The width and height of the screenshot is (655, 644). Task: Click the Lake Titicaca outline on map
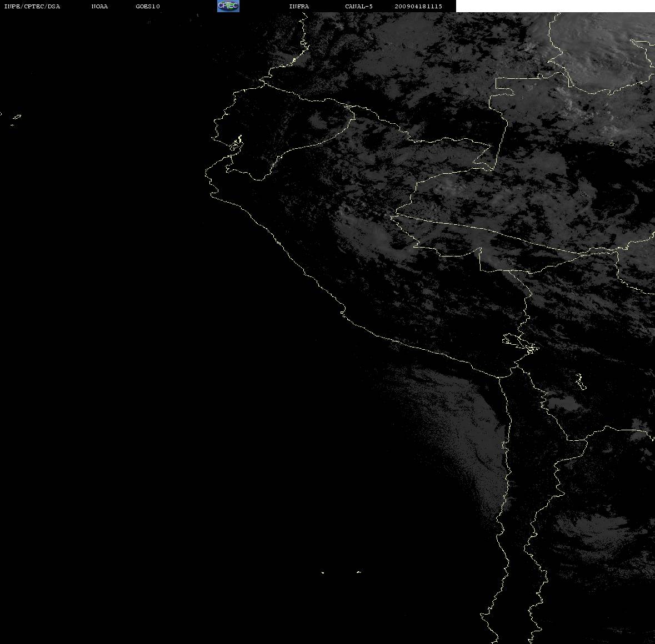[520, 344]
